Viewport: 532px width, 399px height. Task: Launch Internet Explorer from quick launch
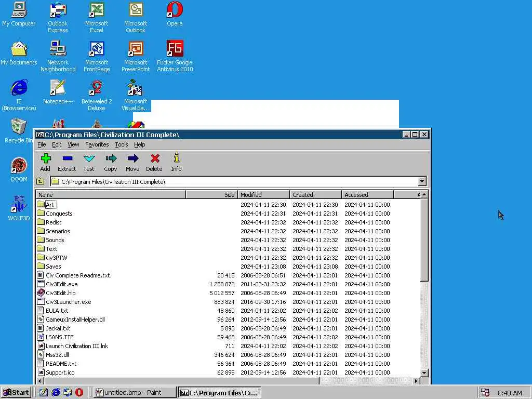point(56,392)
